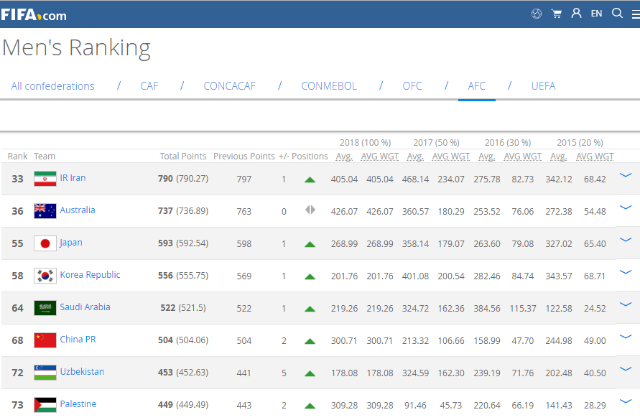Switch to the OFC tab
The height and width of the screenshot is (420, 640).
[412, 86]
